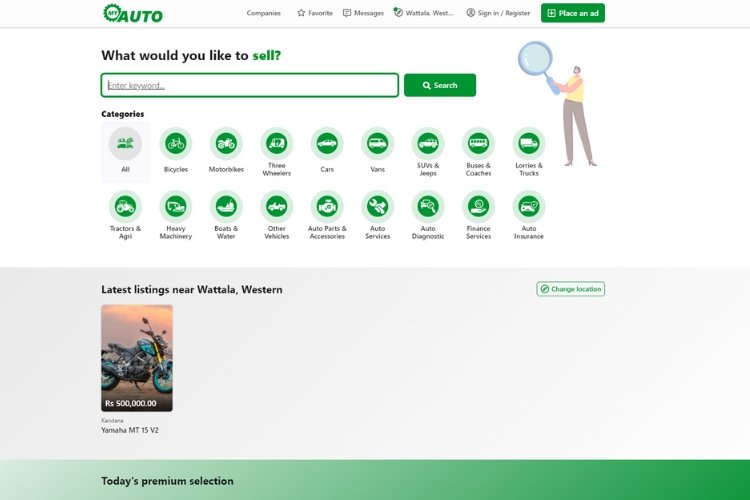The image size is (750, 500).
Task: Choose the Motorbikes category icon
Action: click(x=226, y=144)
